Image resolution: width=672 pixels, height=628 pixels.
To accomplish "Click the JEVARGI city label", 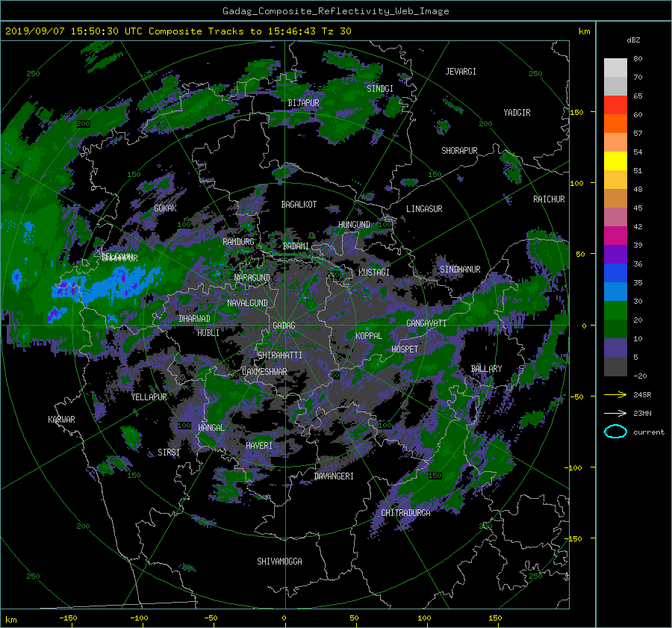I will tap(461, 72).
